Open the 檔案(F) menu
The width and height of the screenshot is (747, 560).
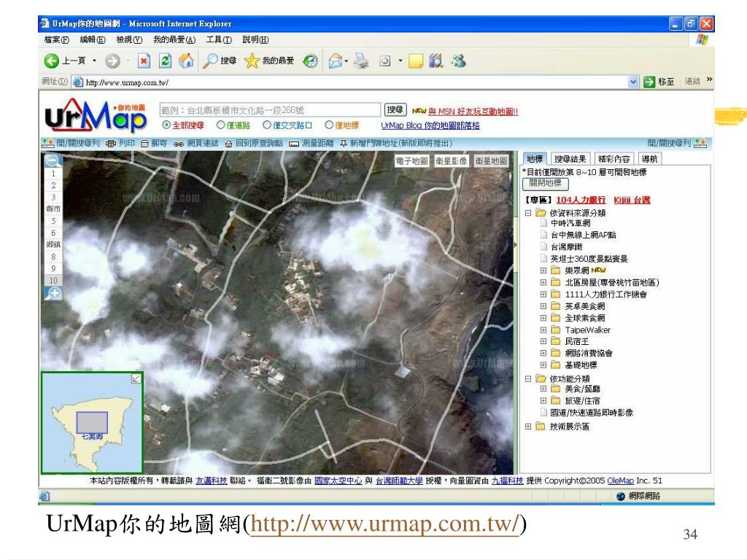coord(57,39)
